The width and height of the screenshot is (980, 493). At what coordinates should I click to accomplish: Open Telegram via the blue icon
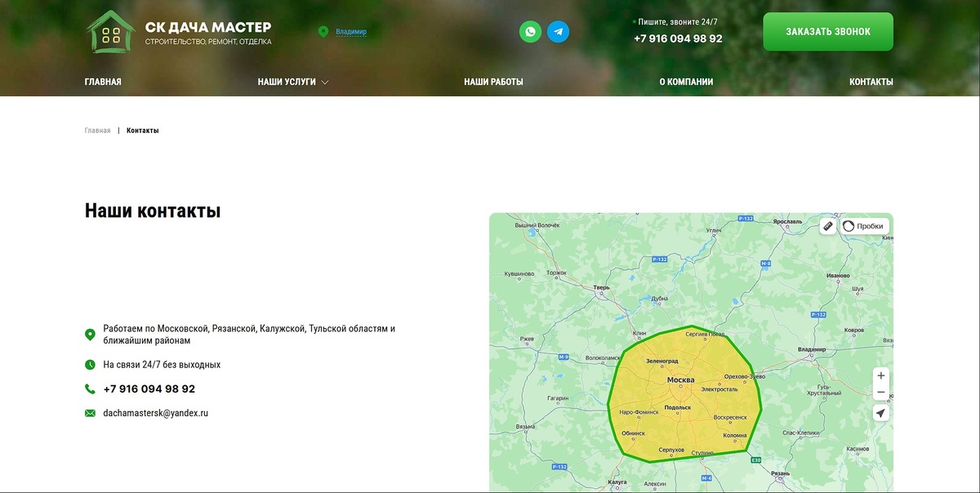[559, 31]
